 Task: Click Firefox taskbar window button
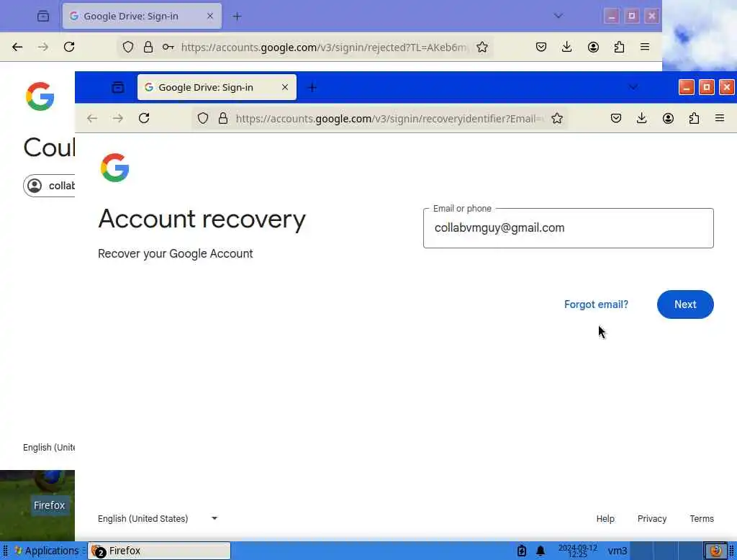[159, 551]
